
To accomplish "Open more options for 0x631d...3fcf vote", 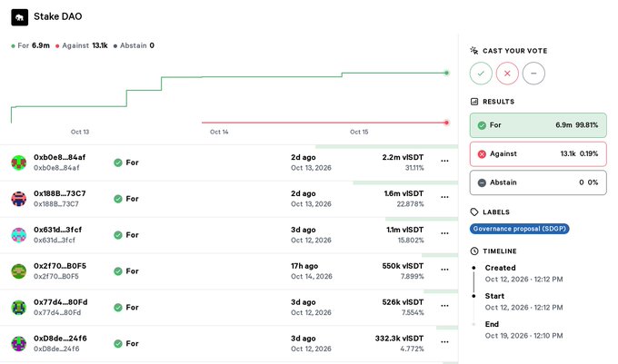I will coord(444,233).
